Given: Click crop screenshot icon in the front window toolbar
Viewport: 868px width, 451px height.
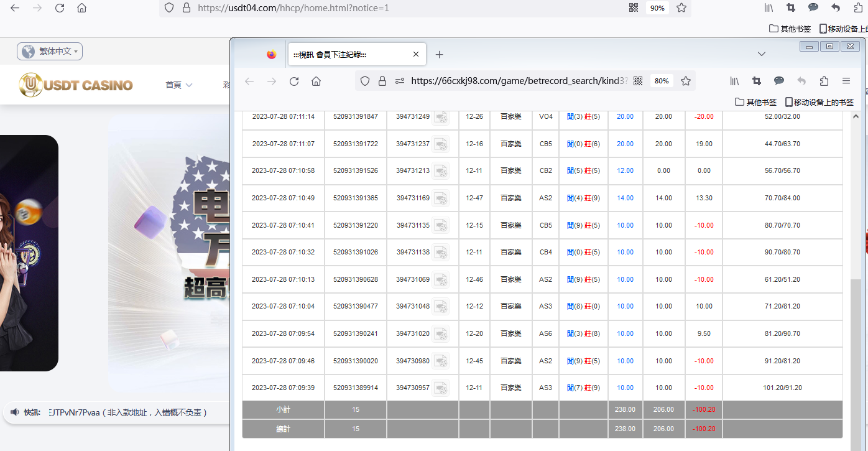Looking at the screenshot, I should pyautogui.click(x=757, y=81).
